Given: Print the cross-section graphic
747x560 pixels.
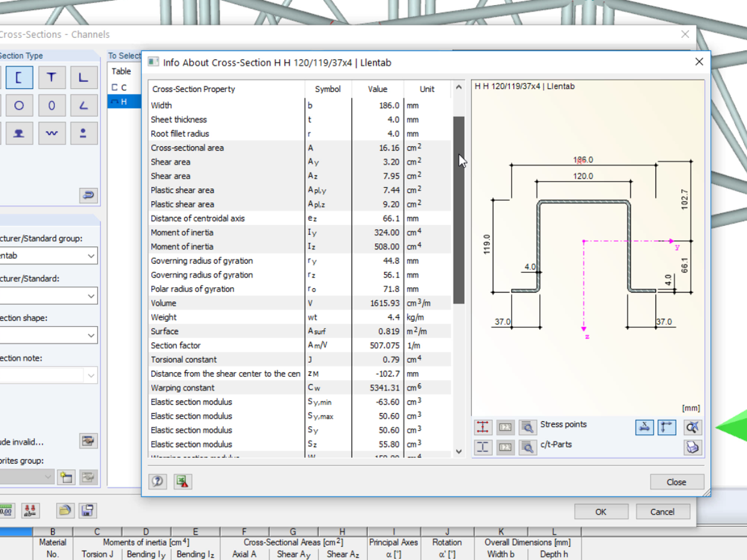Looking at the screenshot, I should (x=692, y=447).
